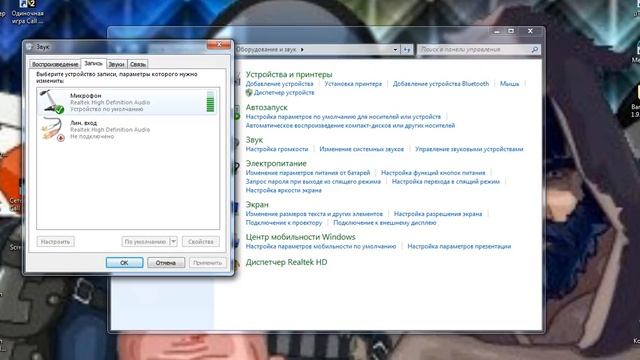
Task: Open Добавление устройства link
Action: tap(280, 84)
